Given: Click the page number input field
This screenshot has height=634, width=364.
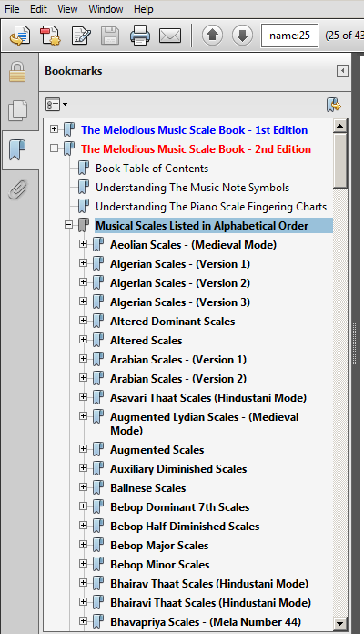Looking at the screenshot, I should [289, 36].
